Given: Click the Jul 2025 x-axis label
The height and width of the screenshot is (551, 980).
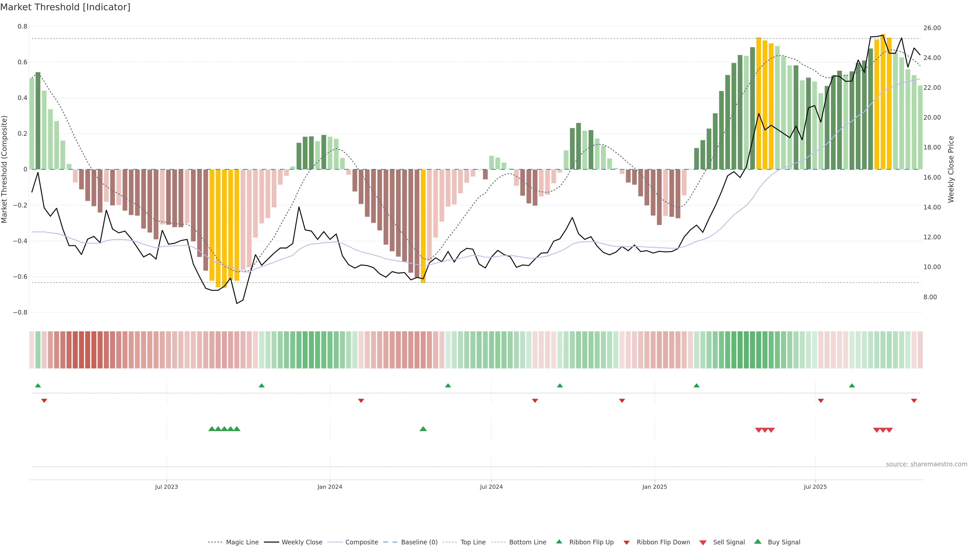Looking at the screenshot, I should [x=815, y=487].
